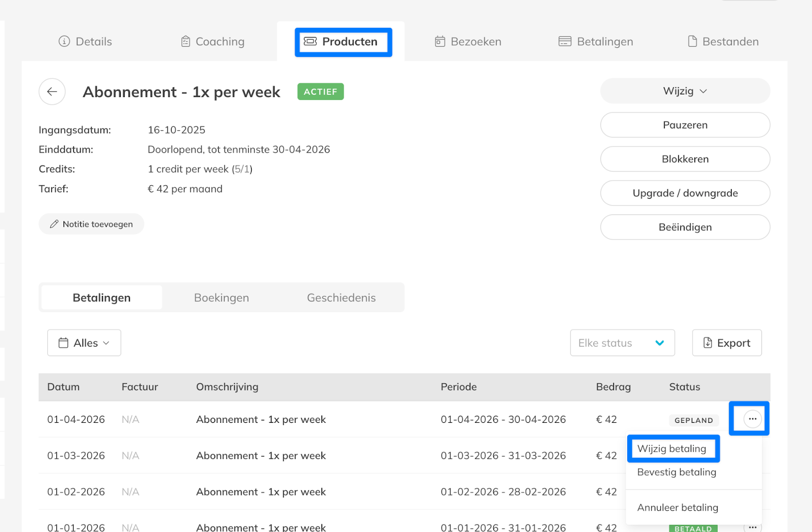
Task: Click the calendar icon in Alles filter
Action: [63, 343]
